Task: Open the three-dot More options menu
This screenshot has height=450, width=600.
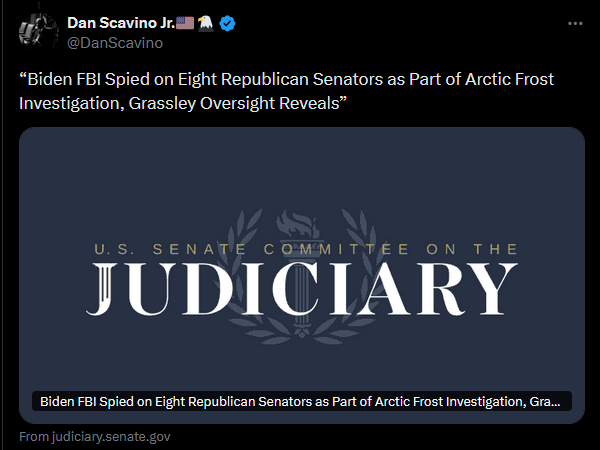Action: click(x=573, y=23)
